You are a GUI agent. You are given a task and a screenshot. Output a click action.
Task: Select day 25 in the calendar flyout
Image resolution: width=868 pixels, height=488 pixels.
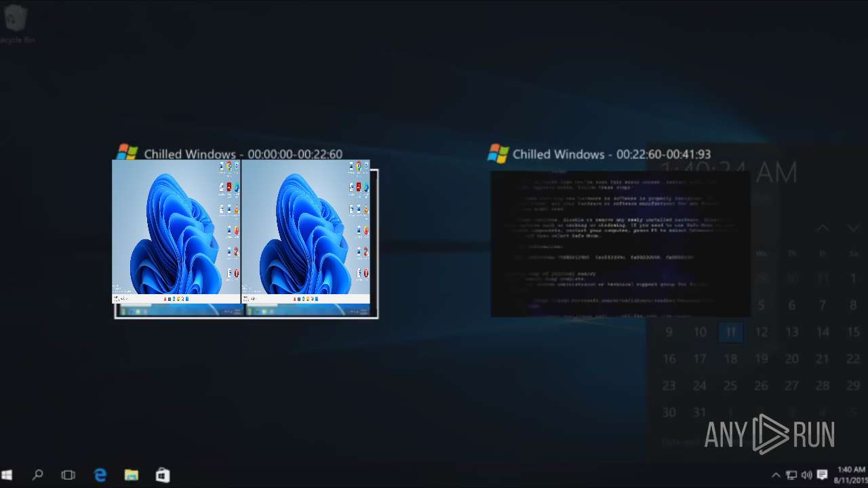730,386
